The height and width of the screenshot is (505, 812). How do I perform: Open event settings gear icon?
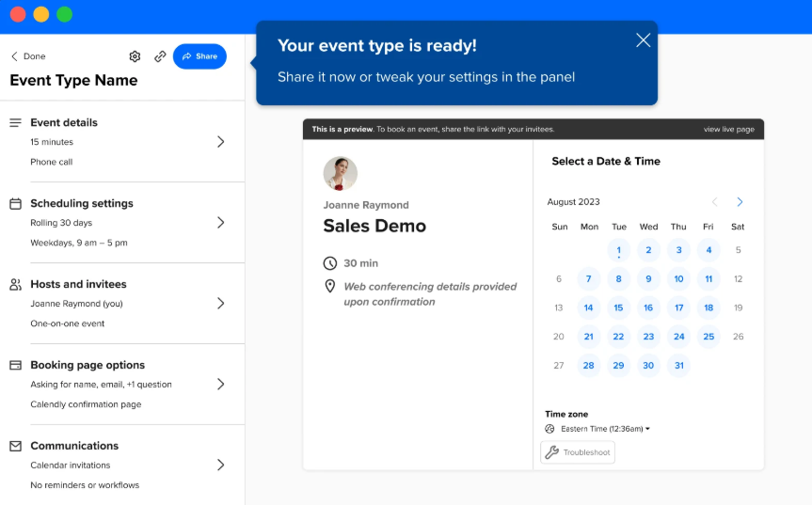(x=135, y=56)
